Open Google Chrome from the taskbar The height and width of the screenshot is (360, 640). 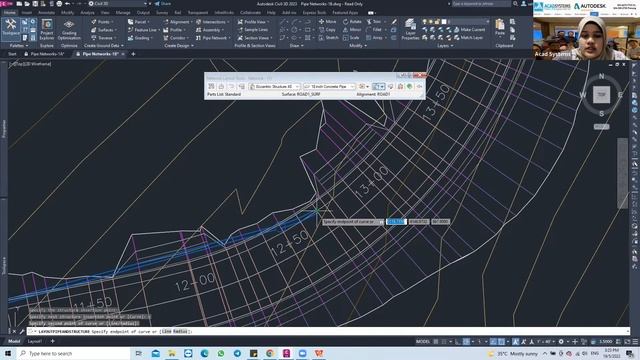[x=270, y=353]
